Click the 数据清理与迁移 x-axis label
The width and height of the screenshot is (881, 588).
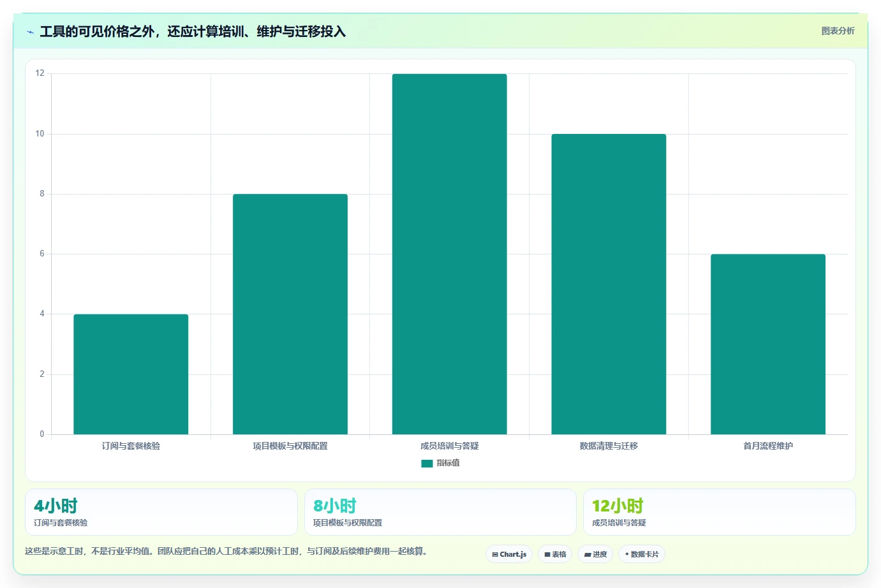(x=609, y=446)
